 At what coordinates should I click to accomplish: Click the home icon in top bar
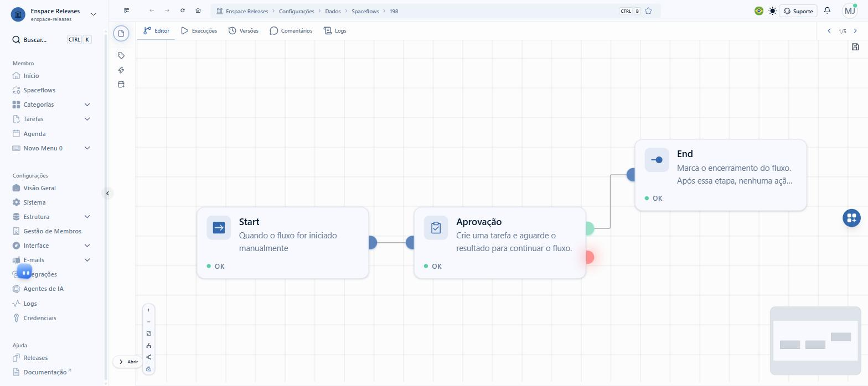coord(198,11)
